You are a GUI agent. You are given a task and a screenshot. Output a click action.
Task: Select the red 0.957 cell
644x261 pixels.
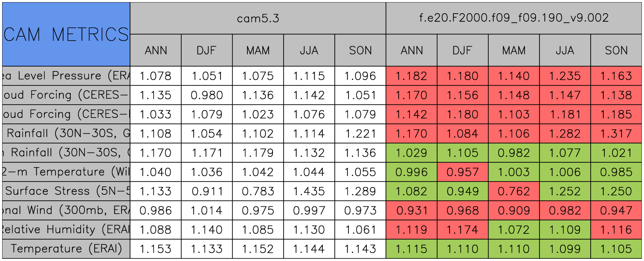click(x=463, y=172)
